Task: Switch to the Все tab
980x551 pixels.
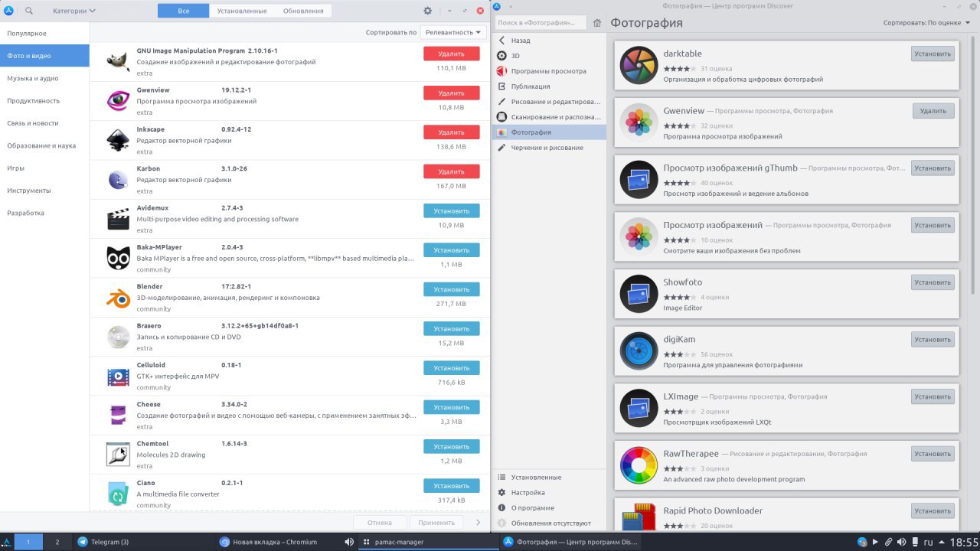Action: click(x=183, y=11)
